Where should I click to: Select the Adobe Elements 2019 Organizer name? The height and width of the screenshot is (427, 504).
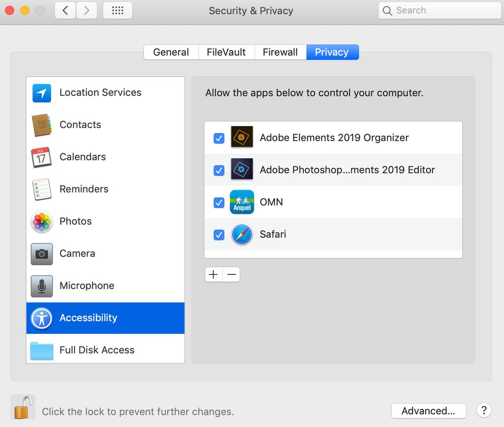[334, 138]
